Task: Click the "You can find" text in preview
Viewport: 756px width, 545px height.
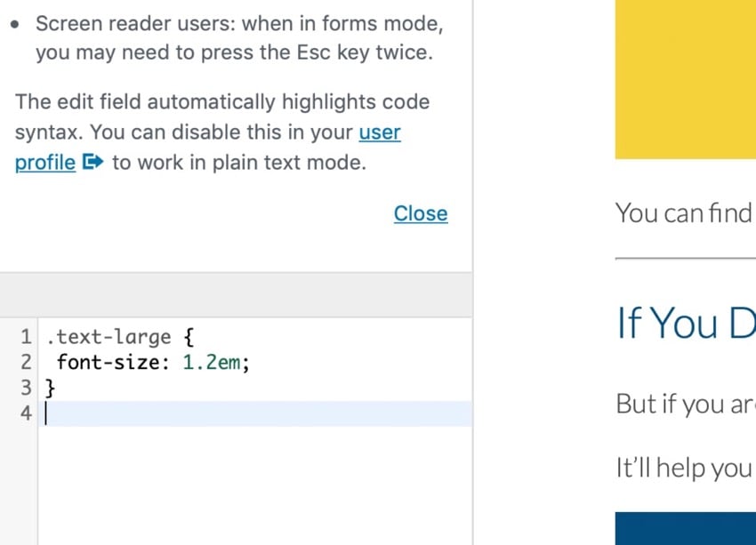Action: [x=683, y=213]
